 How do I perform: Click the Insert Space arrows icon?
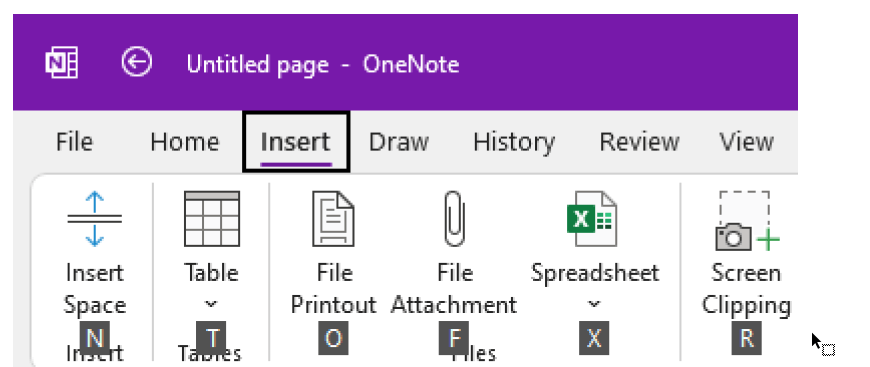point(94,219)
